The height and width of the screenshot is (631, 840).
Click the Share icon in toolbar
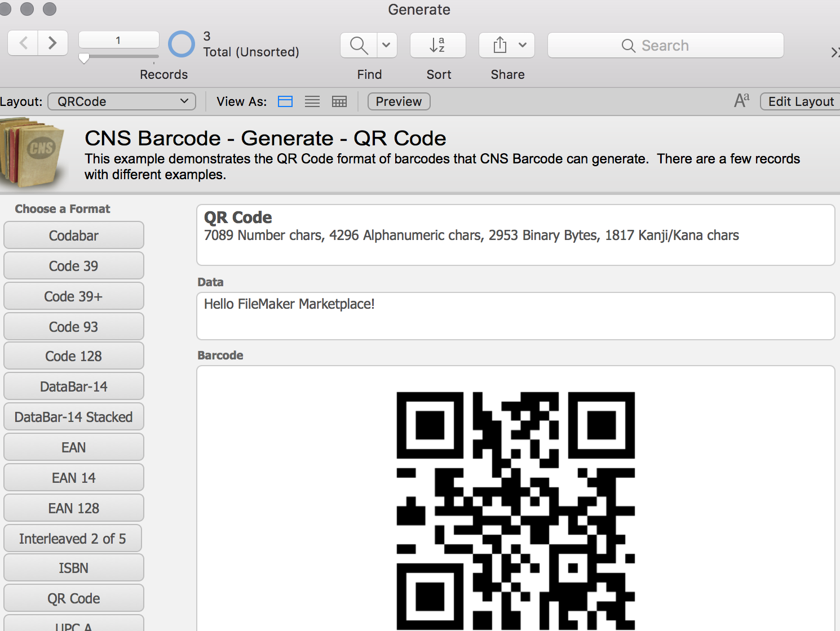(x=499, y=45)
